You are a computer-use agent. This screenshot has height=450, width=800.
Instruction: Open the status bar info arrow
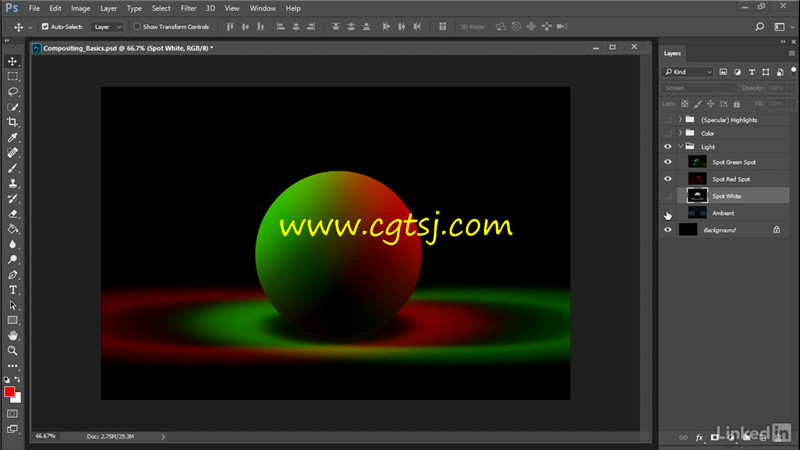pos(163,437)
